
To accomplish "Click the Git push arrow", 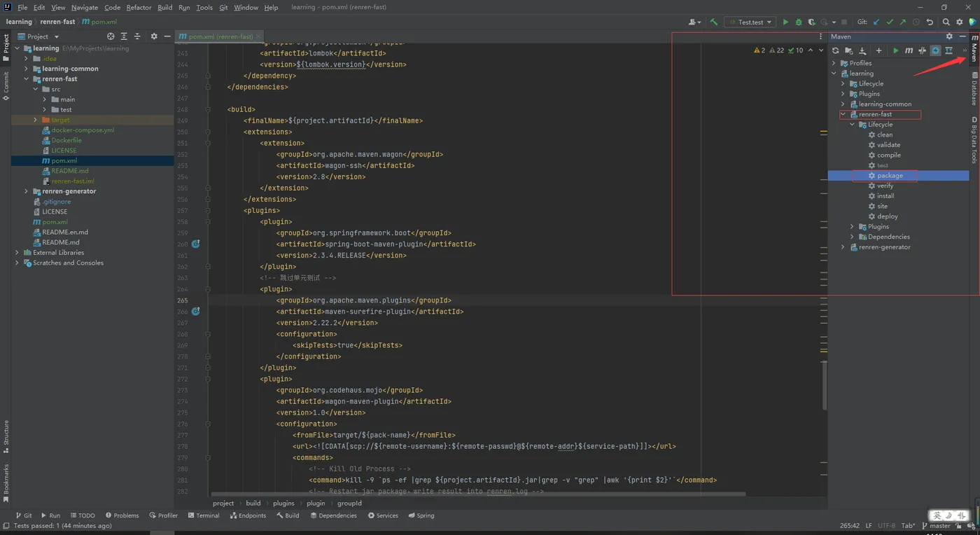I will click(x=903, y=22).
